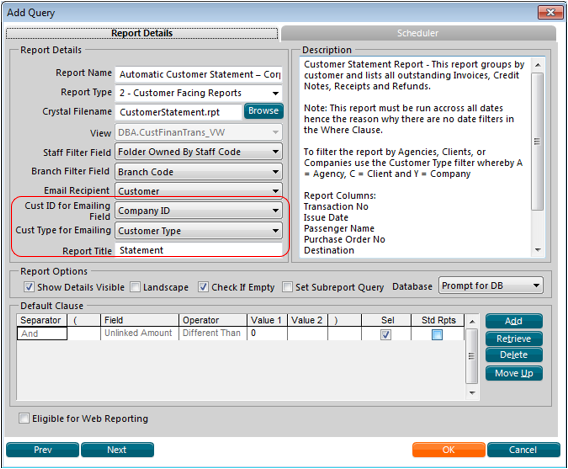Open the Branch Filter Field dropdown
This screenshot has width=568, height=469.
(x=198, y=172)
